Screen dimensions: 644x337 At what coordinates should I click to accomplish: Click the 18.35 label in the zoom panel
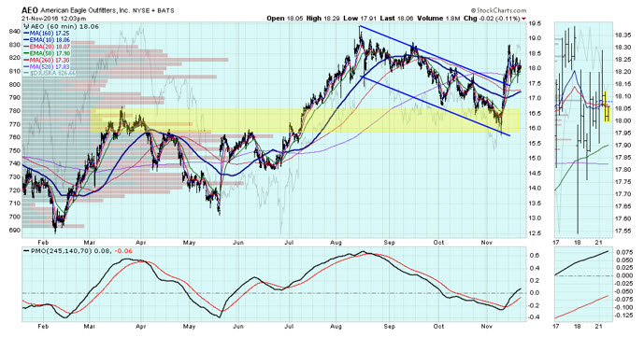point(623,35)
